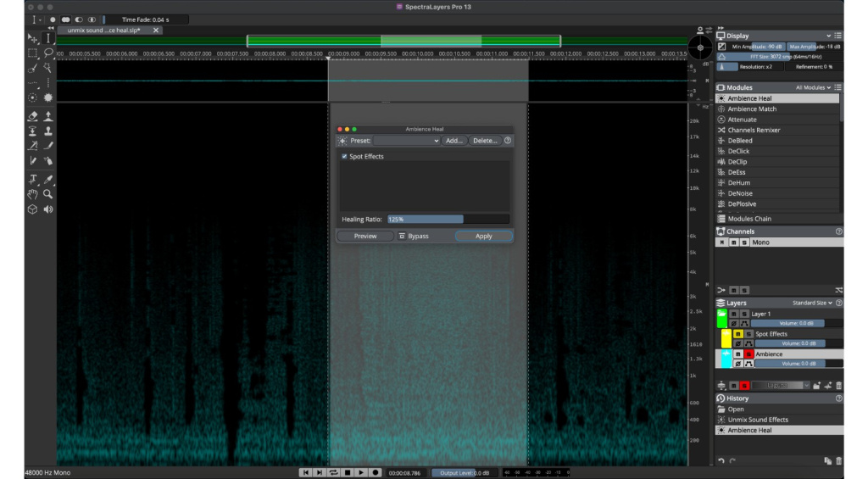
Task: Toggle the Spot Effects checkbox
Action: [x=344, y=157]
